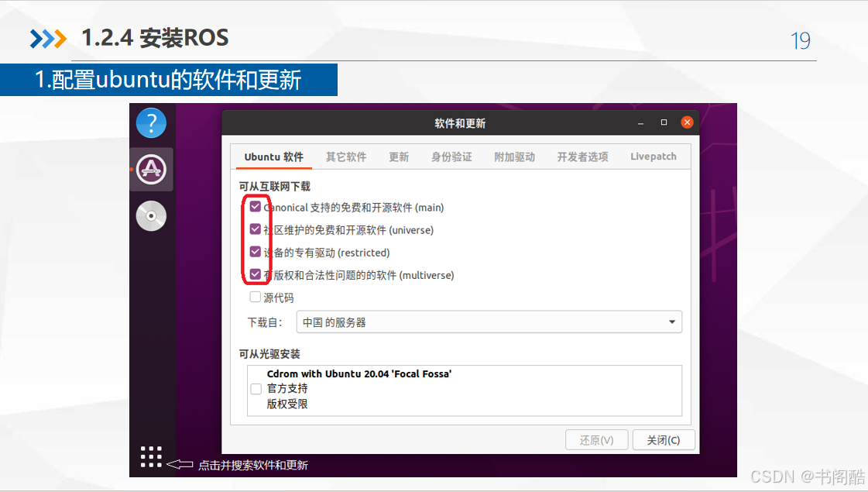Switch to the 其它软件 tab
The image size is (868, 492).
coord(346,157)
